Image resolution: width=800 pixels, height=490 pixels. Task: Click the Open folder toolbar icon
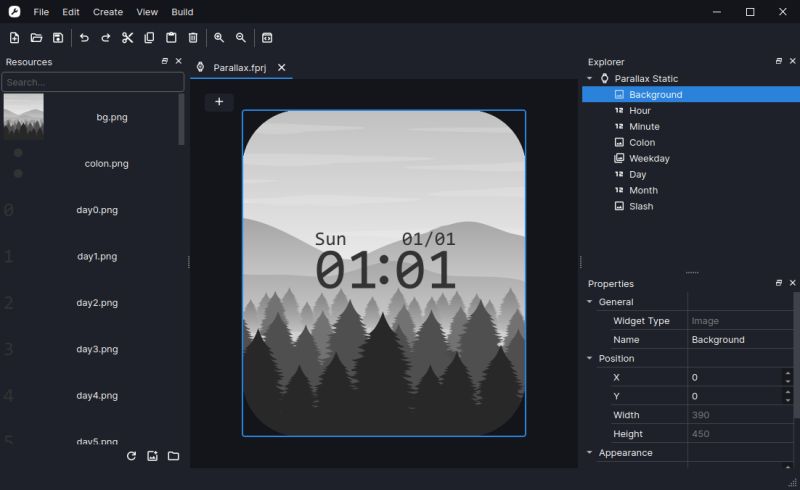tap(36, 38)
